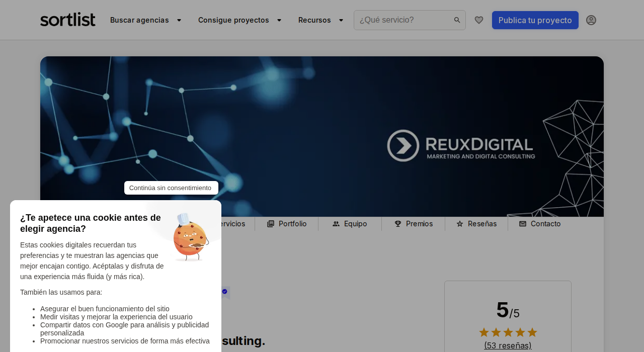Click the Premios trophy icon

(x=398, y=224)
